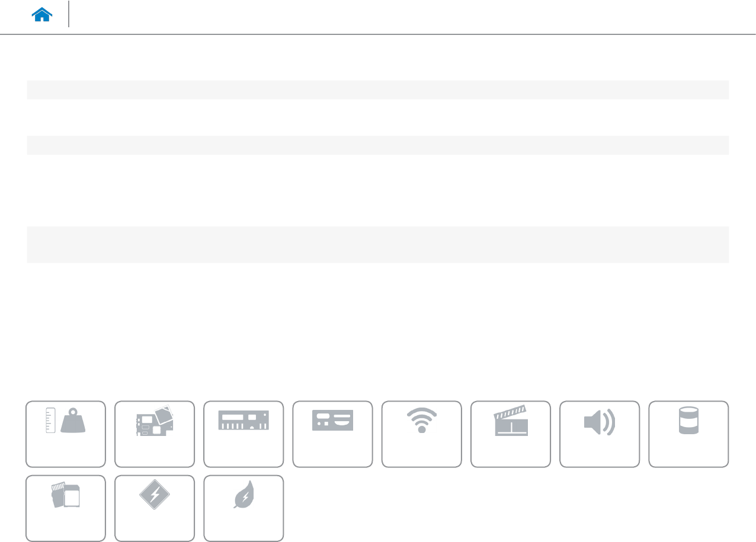Go to the home page icon
The width and height of the screenshot is (756, 542).
click(x=43, y=15)
